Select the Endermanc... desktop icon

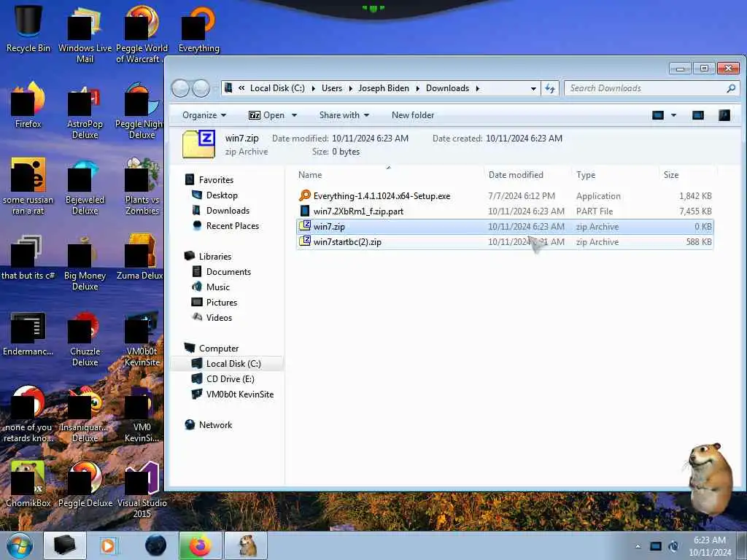(x=28, y=332)
